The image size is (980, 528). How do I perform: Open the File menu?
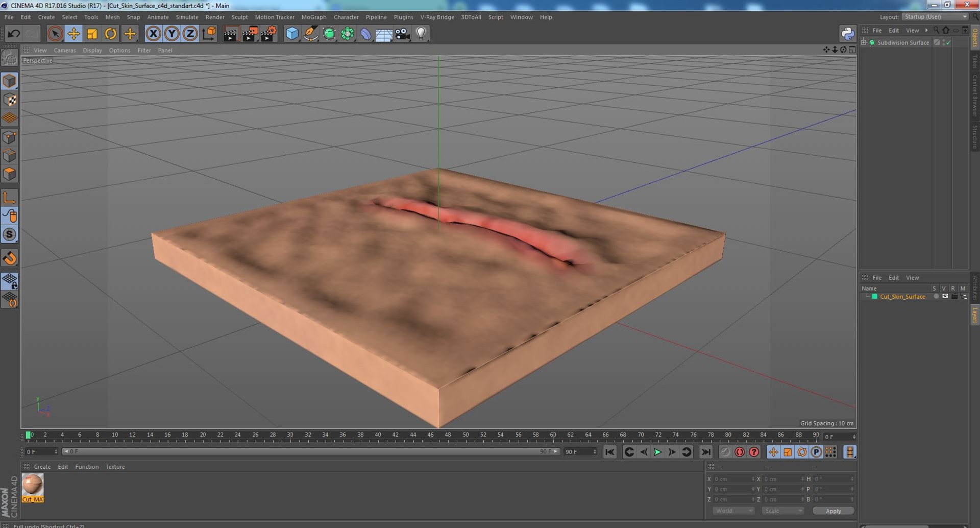[9, 17]
